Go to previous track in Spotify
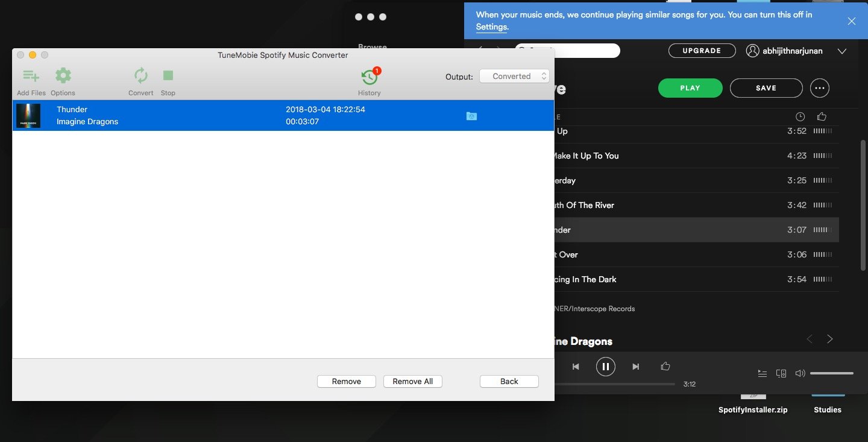Screen dimensions: 868x442 coord(576,367)
